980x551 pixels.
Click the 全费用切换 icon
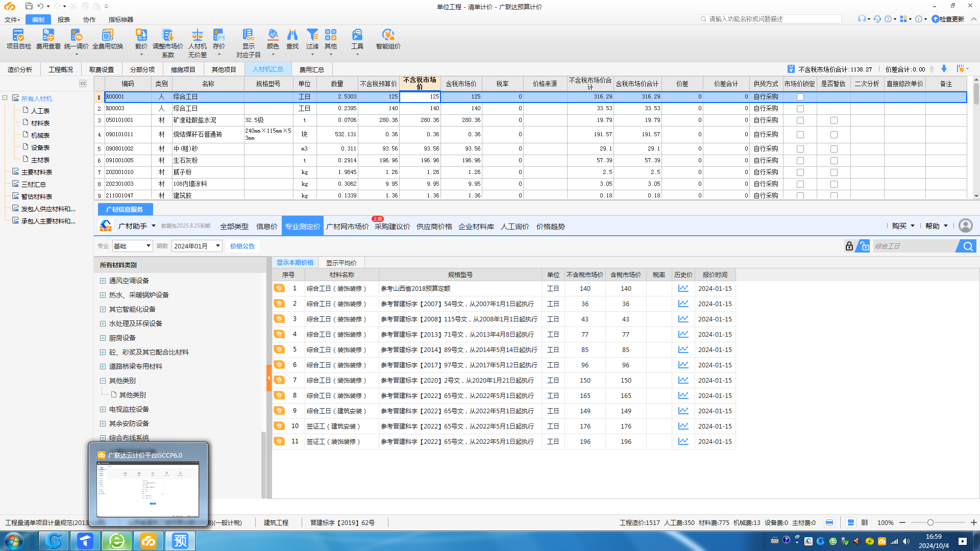point(108,39)
